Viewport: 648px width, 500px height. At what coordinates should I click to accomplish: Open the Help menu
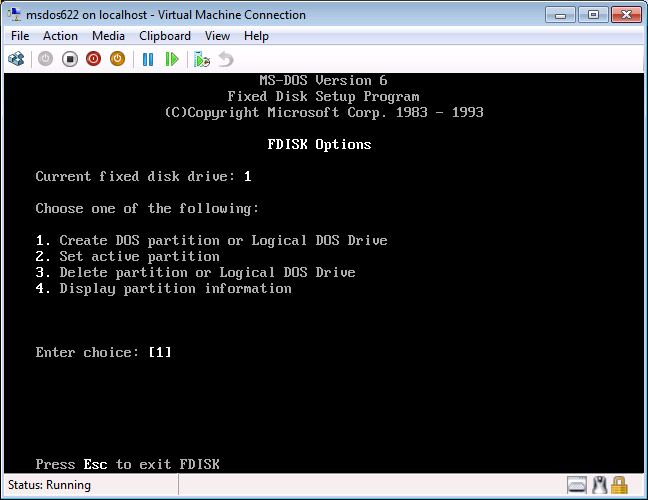[x=256, y=36]
